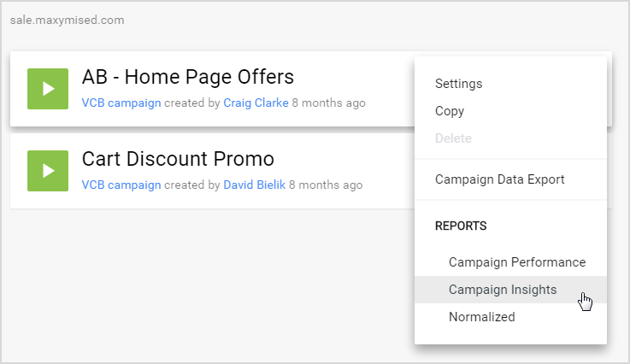Open Craig Clarke's author link

256,103
